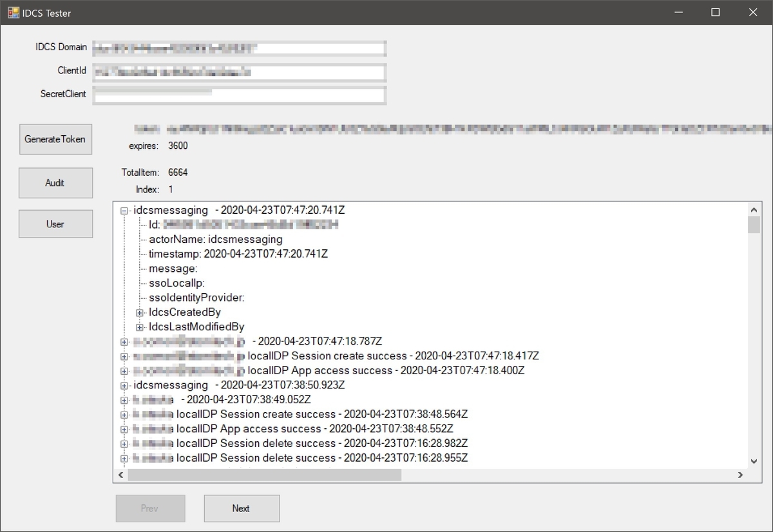The height and width of the screenshot is (532, 773).
Task: Click the IDCS Tester app icon in title bar
Action: 13,12
